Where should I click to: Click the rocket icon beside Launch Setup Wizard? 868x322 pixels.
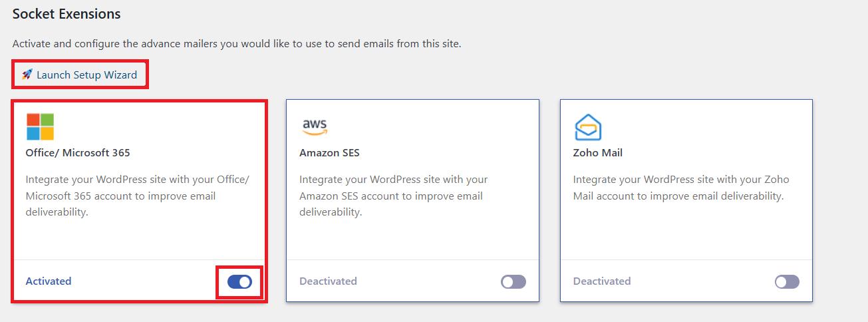point(27,75)
